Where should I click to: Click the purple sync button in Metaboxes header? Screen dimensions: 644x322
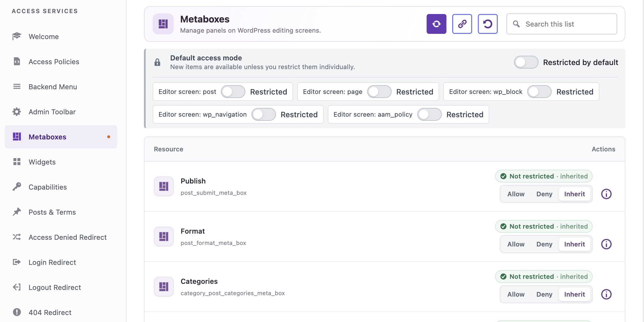[x=436, y=24]
